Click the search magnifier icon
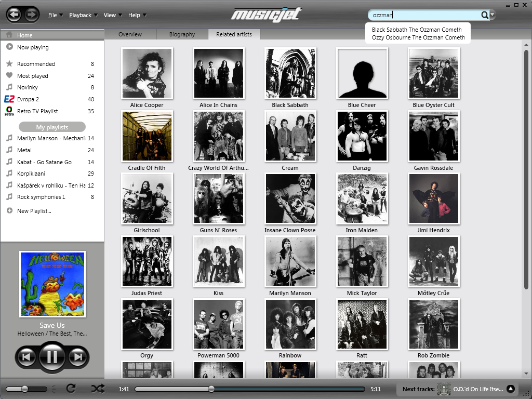The image size is (532, 399). tap(485, 15)
